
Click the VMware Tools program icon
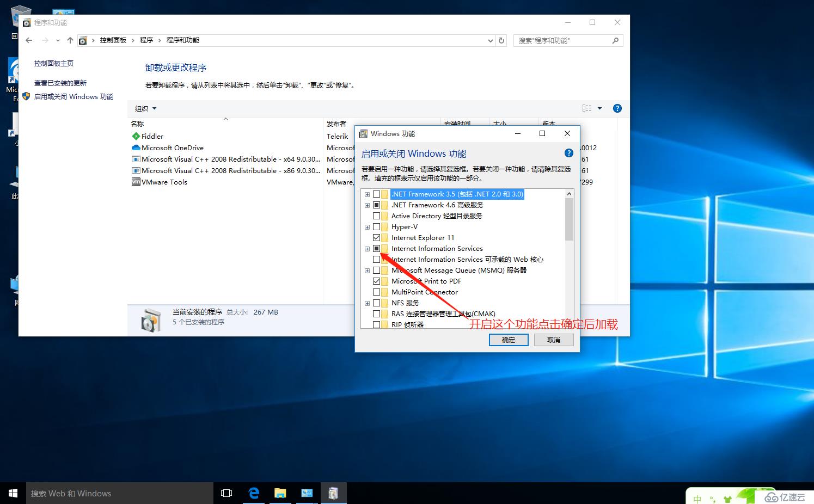136,182
